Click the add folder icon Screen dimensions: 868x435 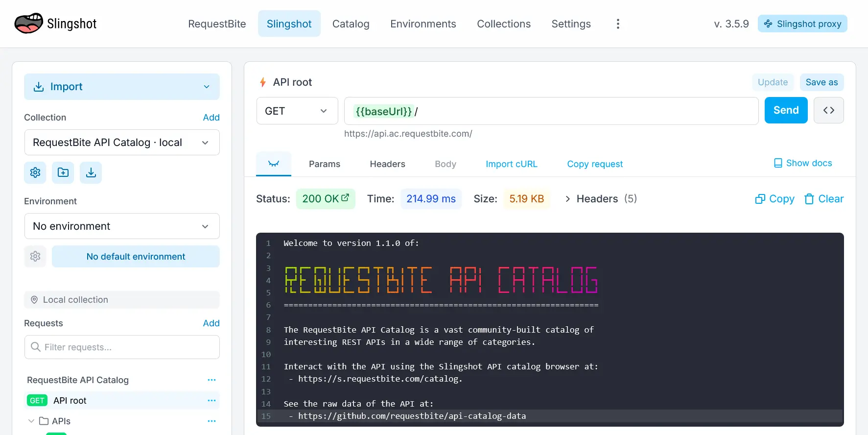63,172
